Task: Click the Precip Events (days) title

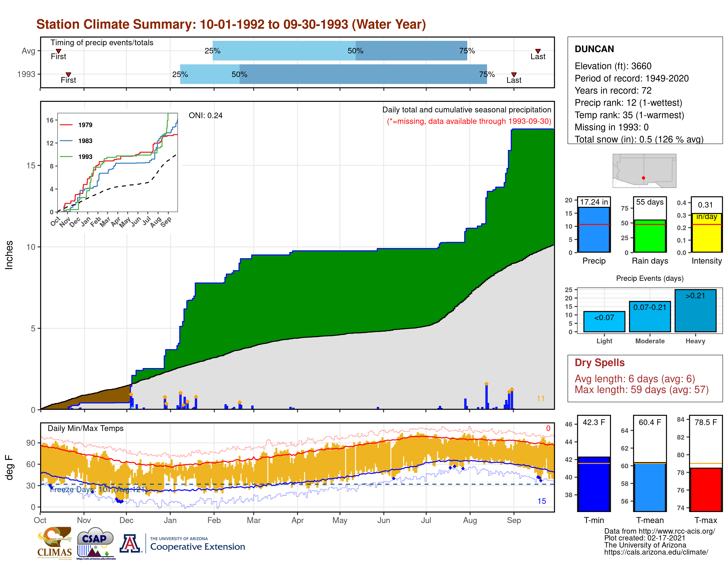Action: (650, 278)
